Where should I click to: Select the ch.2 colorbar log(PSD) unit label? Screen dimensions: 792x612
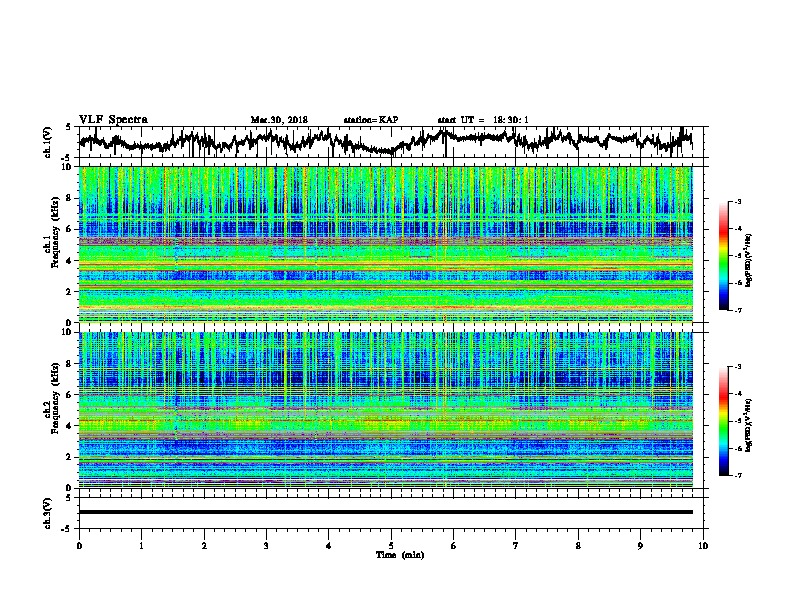[749, 425]
